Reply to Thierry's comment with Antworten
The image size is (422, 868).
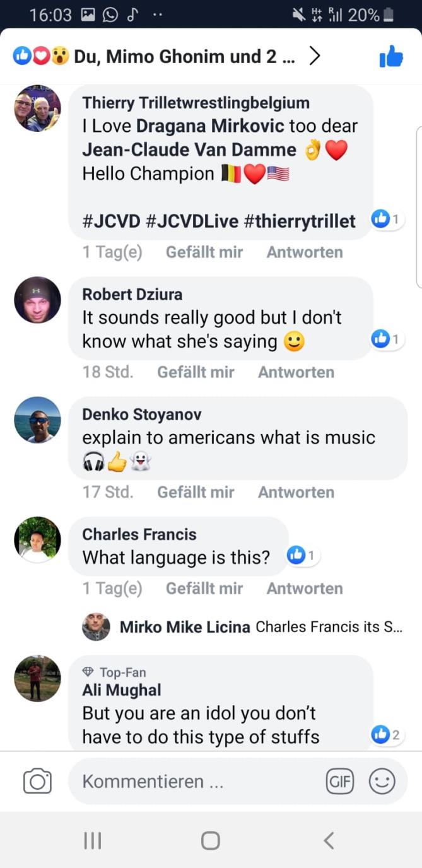click(305, 252)
